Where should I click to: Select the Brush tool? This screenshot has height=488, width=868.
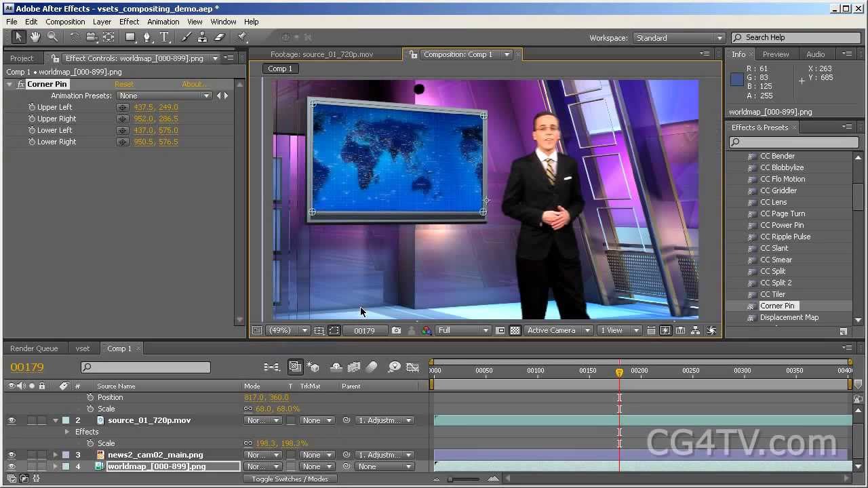coord(186,37)
